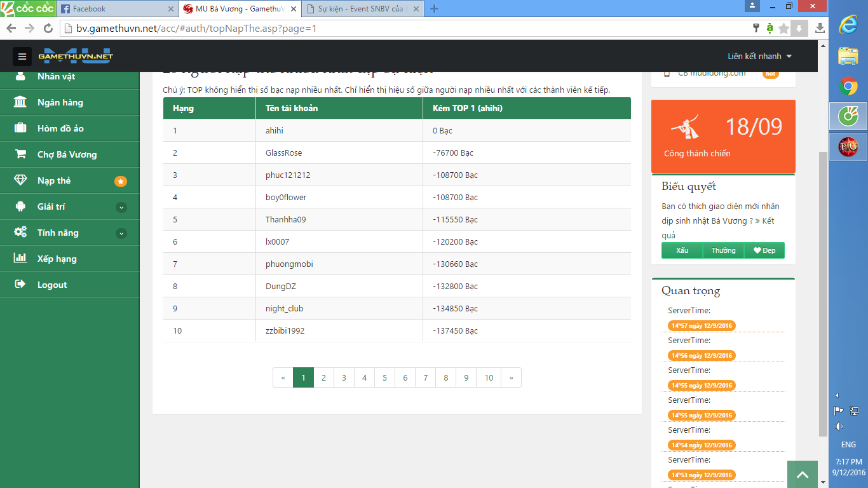The width and height of the screenshot is (868, 488).
Task: Expand the Giải trí submenu
Action: pos(121,207)
